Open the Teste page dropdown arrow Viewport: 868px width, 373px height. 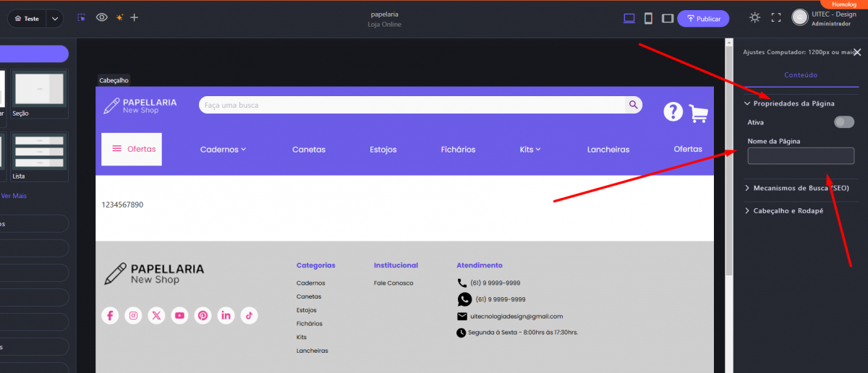tap(55, 19)
